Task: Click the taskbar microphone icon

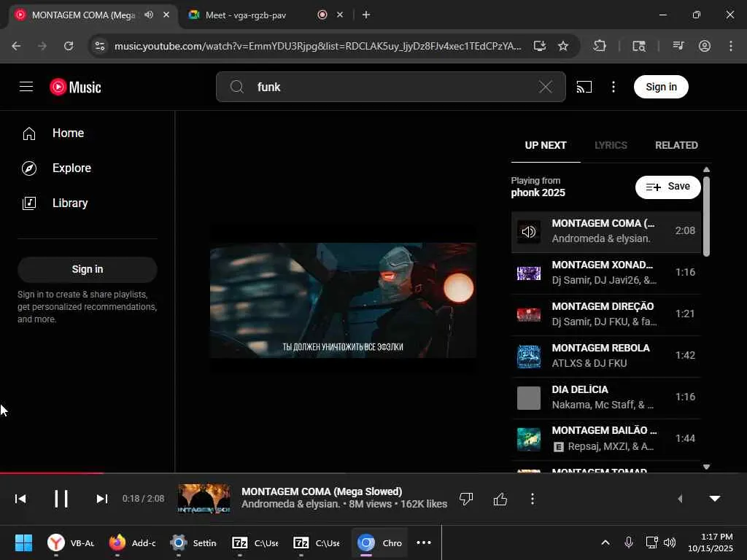Action: tap(628, 542)
